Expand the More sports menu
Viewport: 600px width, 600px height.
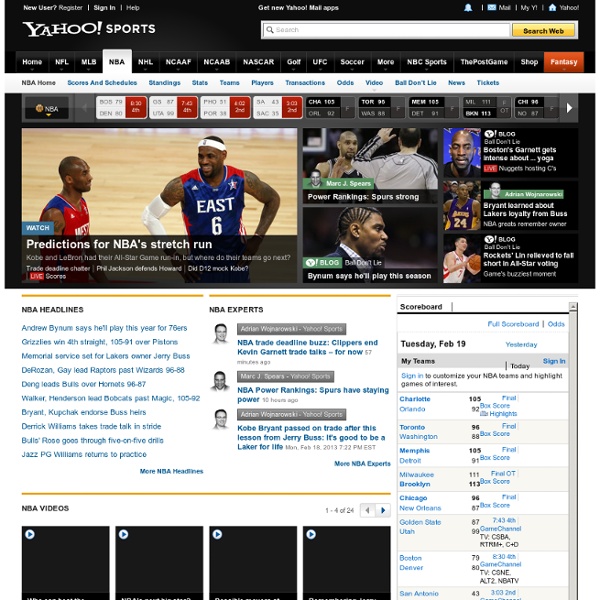coord(386,62)
